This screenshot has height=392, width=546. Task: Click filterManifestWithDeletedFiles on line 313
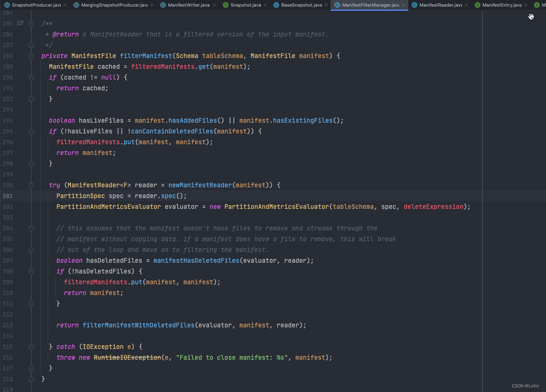click(x=139, y=325)
